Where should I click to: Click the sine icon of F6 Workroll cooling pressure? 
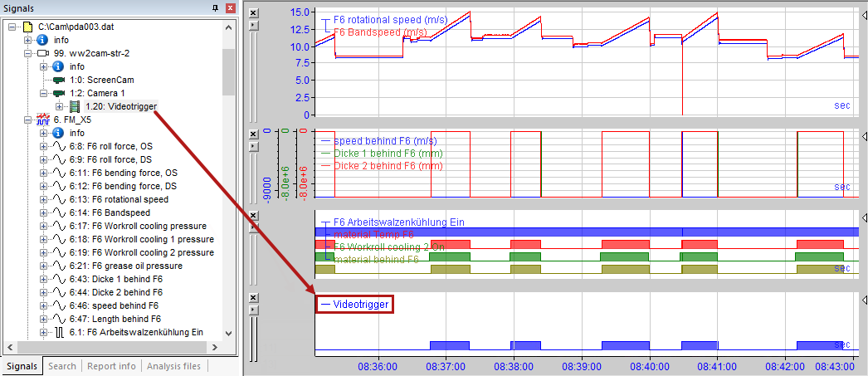click(59, 226)
